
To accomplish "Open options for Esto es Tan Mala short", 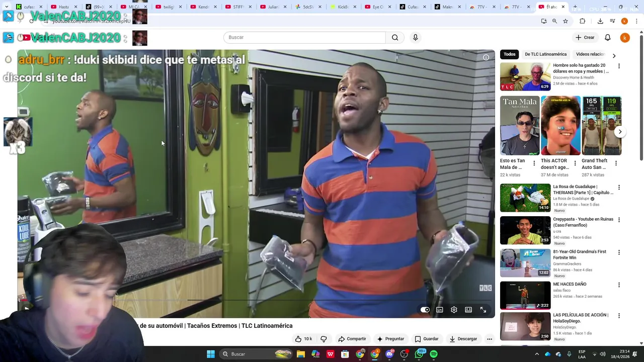I will (x=533, y=163).
